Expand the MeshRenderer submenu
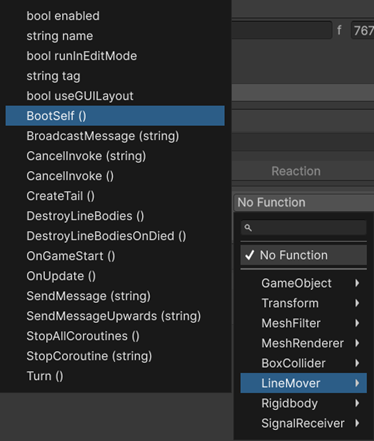374x441 pixels. (x=304, y=343)
